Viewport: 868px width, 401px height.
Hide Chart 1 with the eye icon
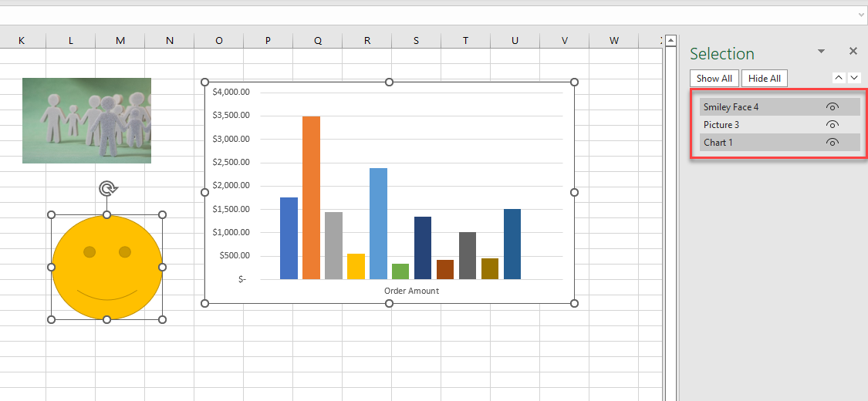coord(832,143)
